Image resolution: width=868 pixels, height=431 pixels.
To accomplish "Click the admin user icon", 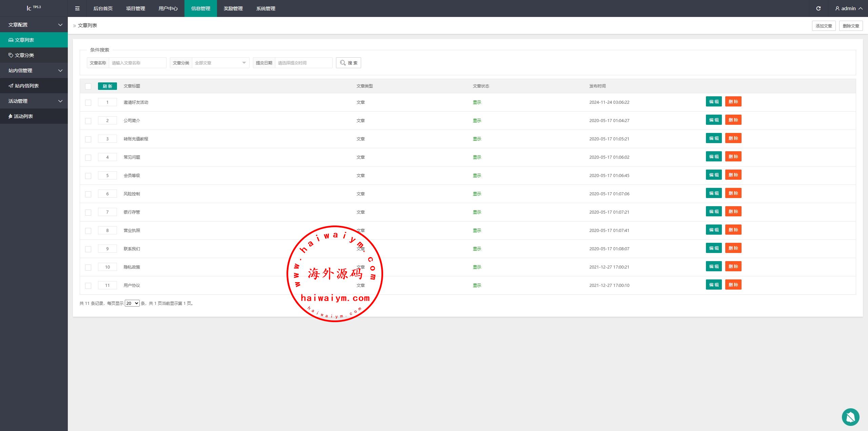I will (837, 8).
